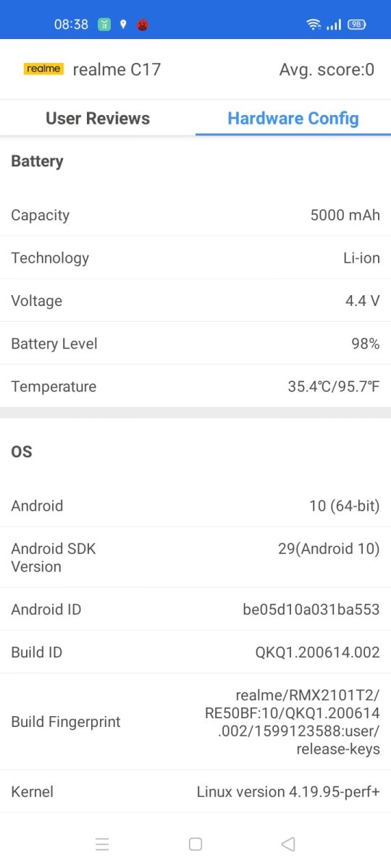The width and height of the screenshot is (391, 868).
Task: Tap the Build ID QKQ1.200614.002 row
Action: (195, 652)
